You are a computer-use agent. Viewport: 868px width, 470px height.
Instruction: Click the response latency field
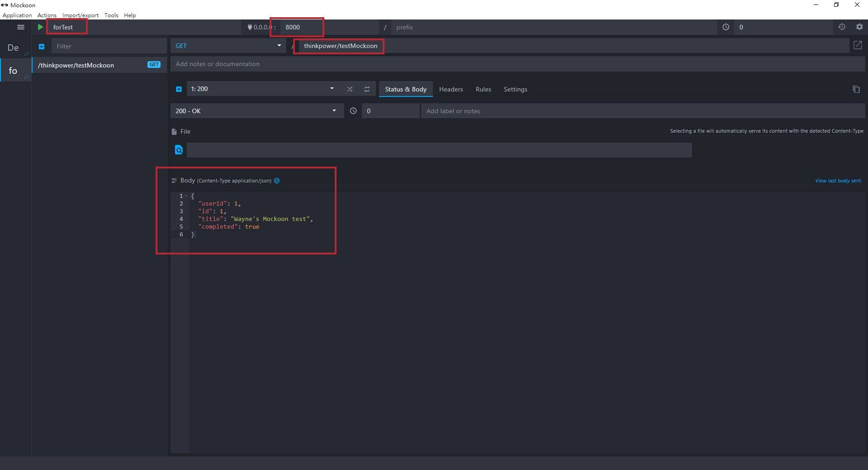click(x=390, y=111)
